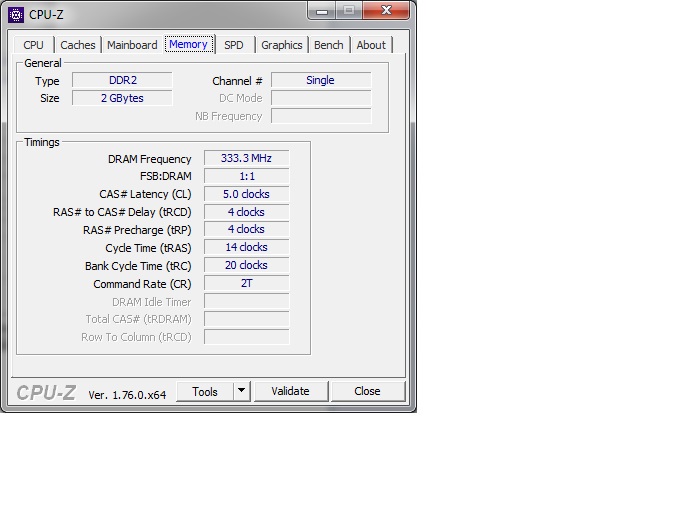
Task: Click the CAS# Latency (CL) label
Action: [145, 194]
